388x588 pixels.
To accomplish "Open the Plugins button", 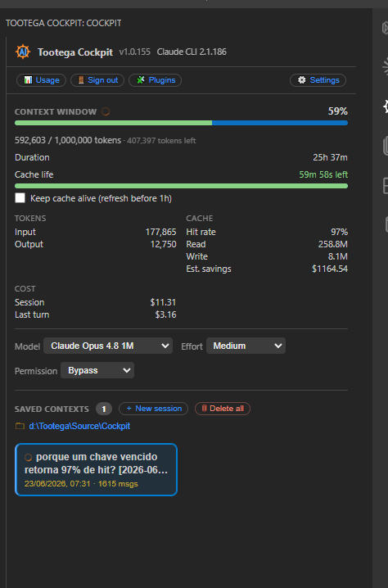I will pos(156,80).
